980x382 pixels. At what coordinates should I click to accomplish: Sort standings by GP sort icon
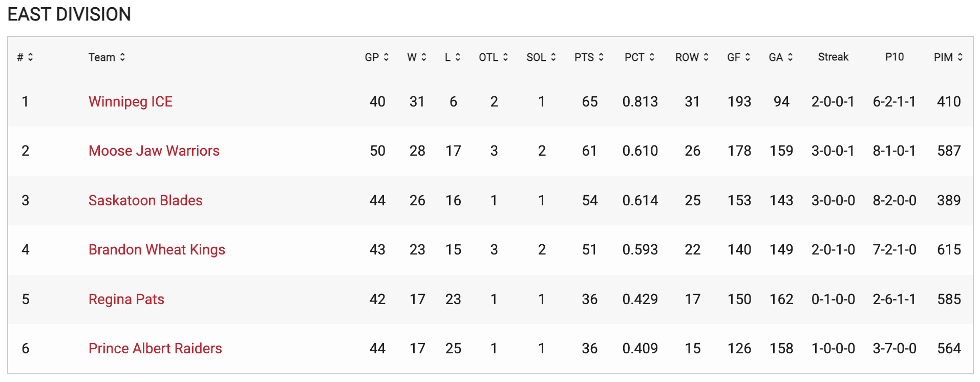click(386, 57)
